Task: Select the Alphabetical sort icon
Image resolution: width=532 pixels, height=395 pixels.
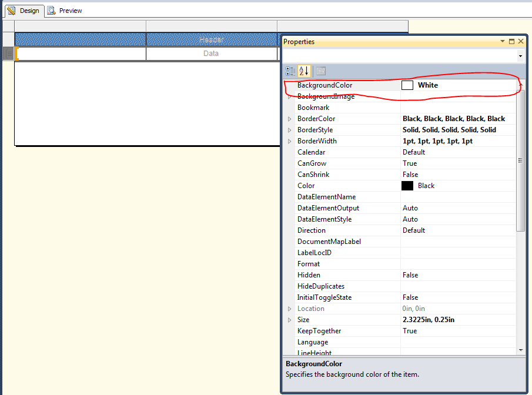Action: (x=304, y=71)
